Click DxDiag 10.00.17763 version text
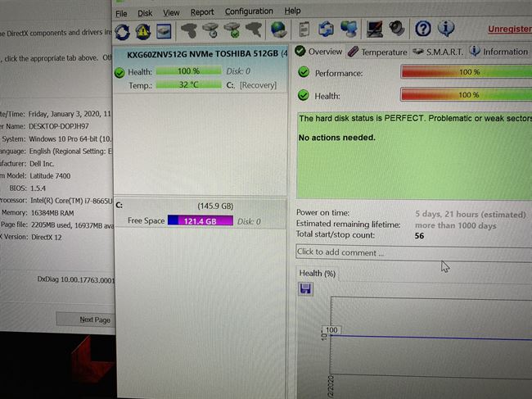This screenshot has height=399, width=532. pyautogui.click(x=75, y=280)
